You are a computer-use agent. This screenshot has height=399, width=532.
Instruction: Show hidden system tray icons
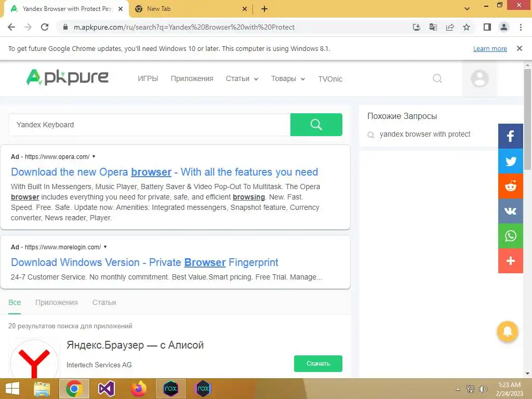coord(458,389)
